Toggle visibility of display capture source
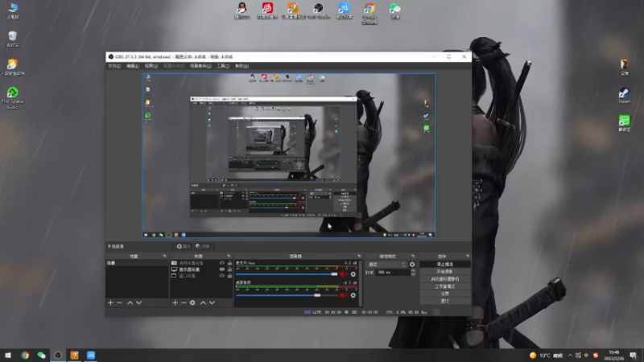This screenshot has width=644, height=362. point(222,269)
